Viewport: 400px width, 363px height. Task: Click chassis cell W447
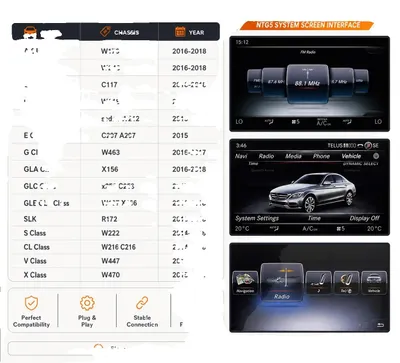click(110, 261)
